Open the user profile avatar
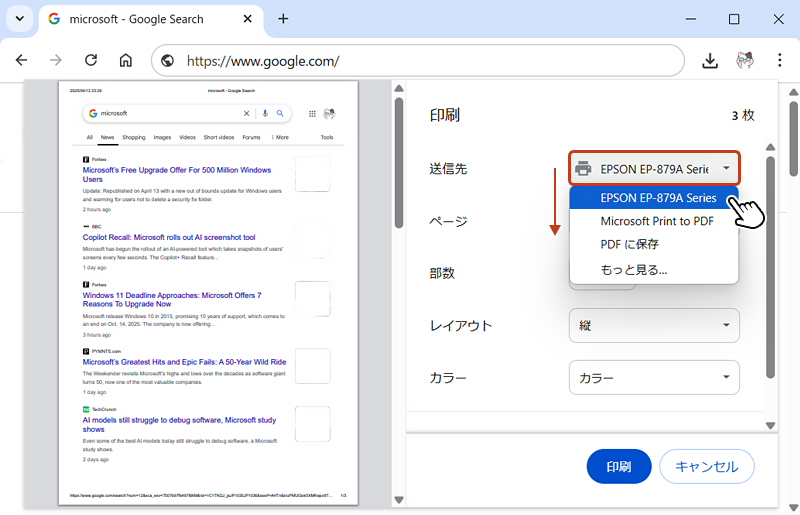The image size is (800, 515). (x=745, y=60)
